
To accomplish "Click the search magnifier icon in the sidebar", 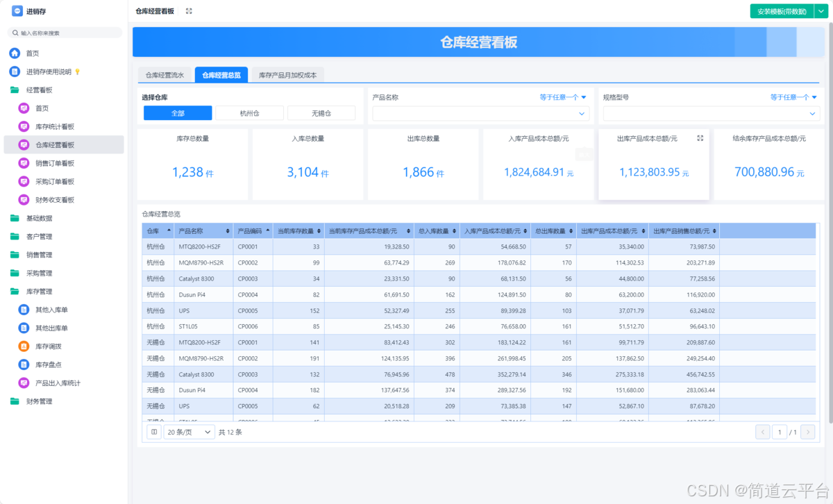I will pos(15,33).
